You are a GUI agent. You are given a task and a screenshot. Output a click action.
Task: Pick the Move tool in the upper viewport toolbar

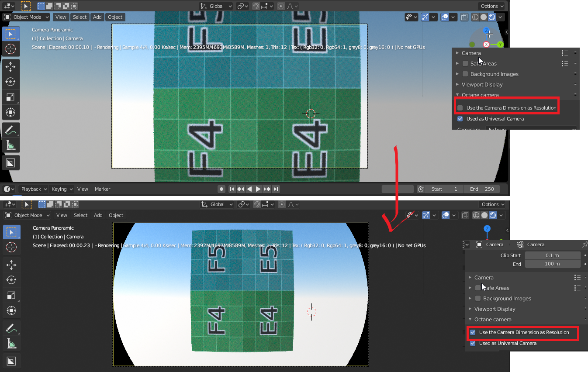(x=11, y=66)
